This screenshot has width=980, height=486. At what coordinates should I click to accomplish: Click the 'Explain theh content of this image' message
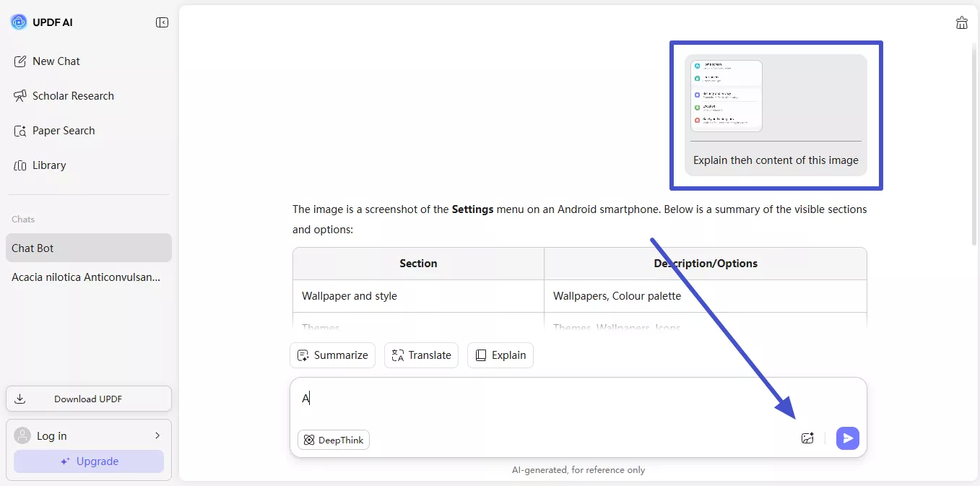point(776,160)
